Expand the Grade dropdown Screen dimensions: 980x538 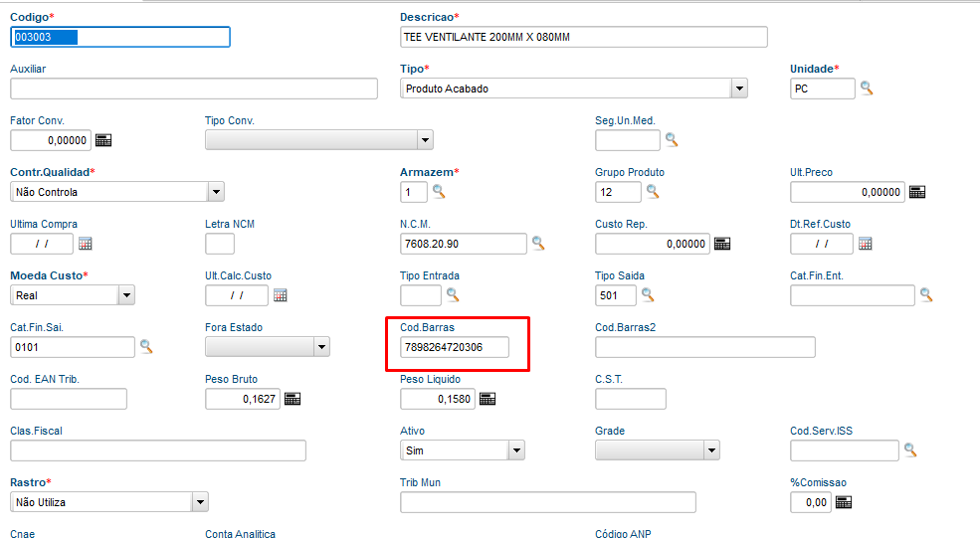pyautogui.click(x=711, y=449)
